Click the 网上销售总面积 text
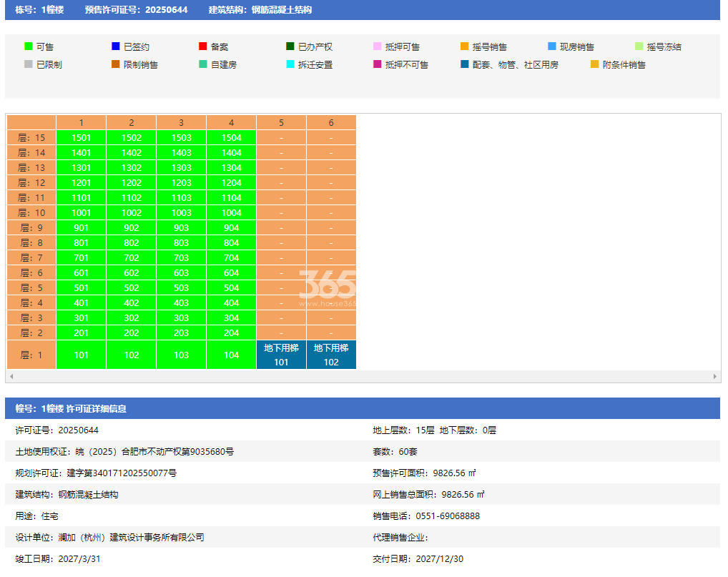This screenshot has height=577, width=728. tap(428, 494)
